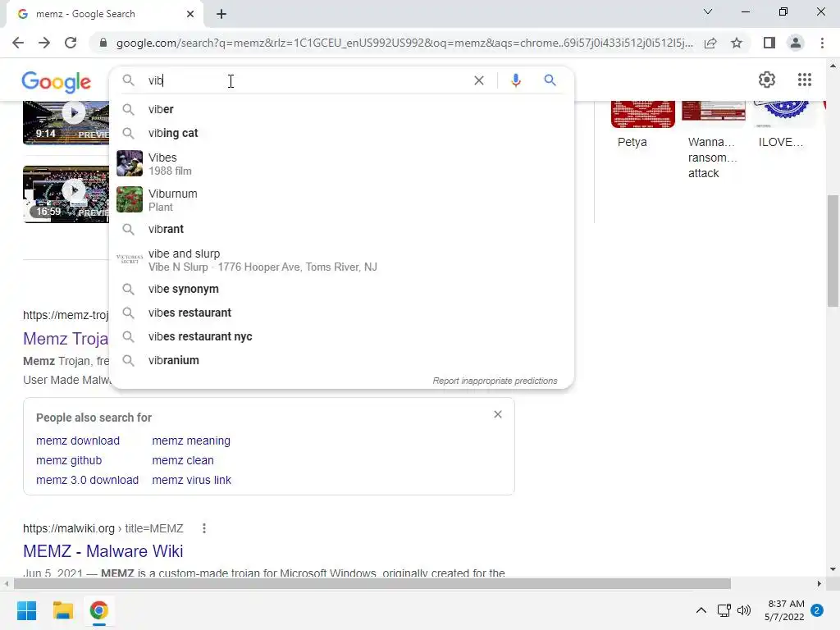Open the tab search chevron in title bar

708,11
